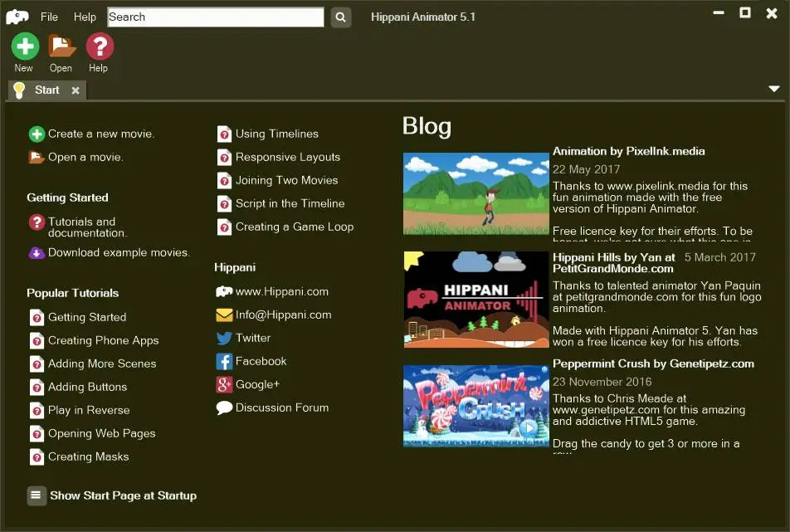Open Tutorials and documentation link
This screenshot has height=532, width=790.
87,227
